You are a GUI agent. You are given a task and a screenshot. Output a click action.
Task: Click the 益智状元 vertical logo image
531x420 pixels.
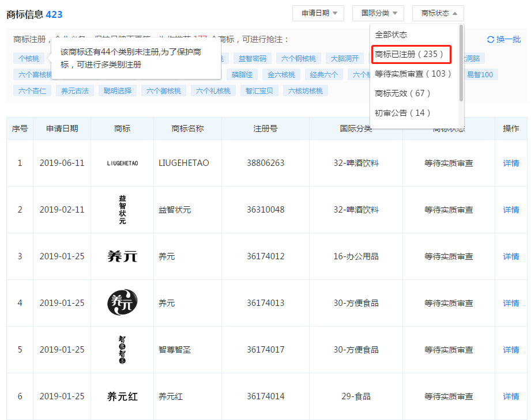tap(122, 210)
